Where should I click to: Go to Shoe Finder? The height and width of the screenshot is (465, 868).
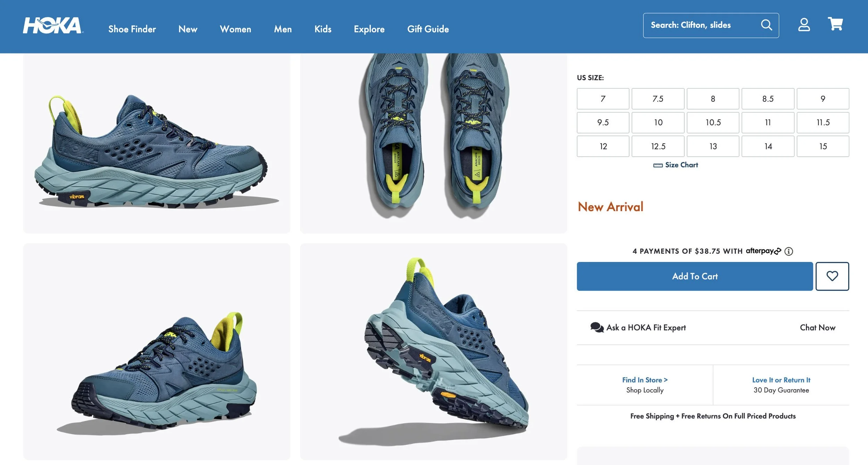tap(132, 29)
